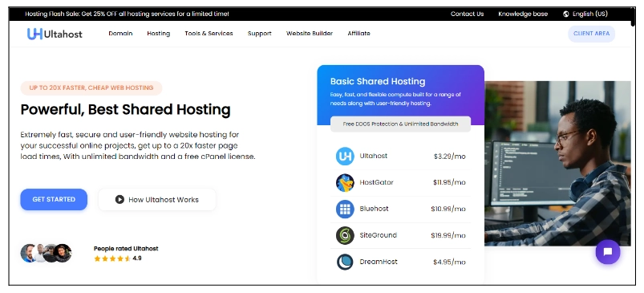Click the Powerful, Best Shared Hosting heading
This screenshot has width=644, height=293.
point(125,110)
